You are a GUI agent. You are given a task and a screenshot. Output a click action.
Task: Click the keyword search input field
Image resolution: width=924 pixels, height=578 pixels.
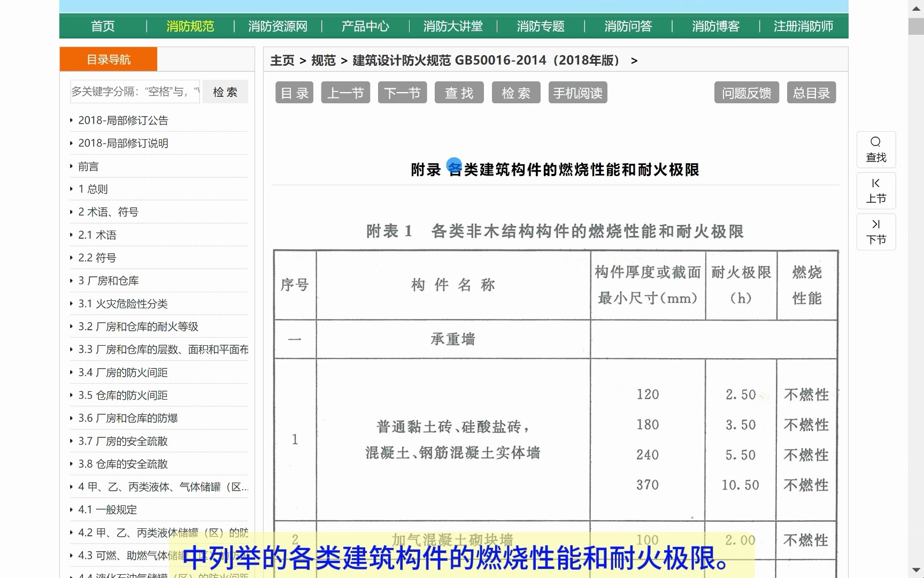134,92
